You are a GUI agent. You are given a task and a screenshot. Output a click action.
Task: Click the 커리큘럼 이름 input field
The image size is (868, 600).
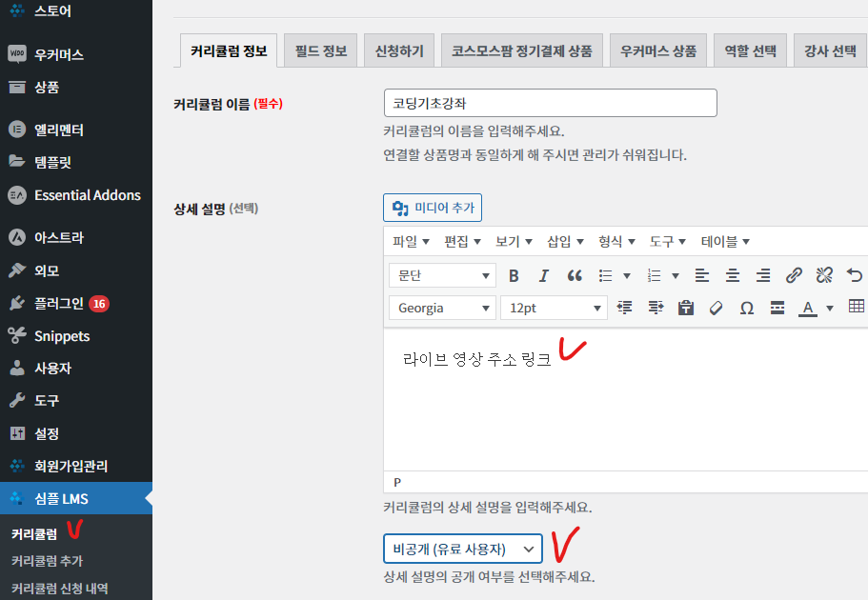(x=551, y=103)
